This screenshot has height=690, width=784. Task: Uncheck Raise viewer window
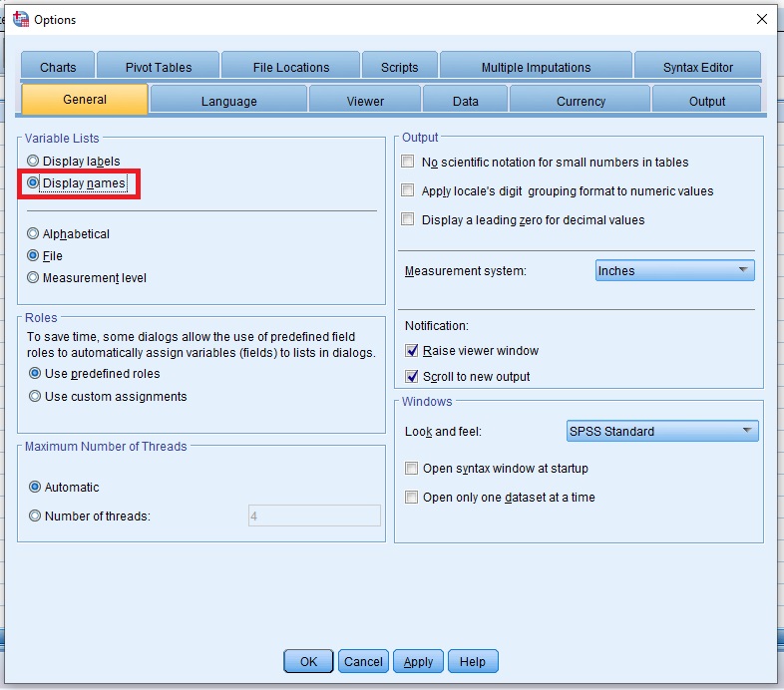(x=412, y=351)
